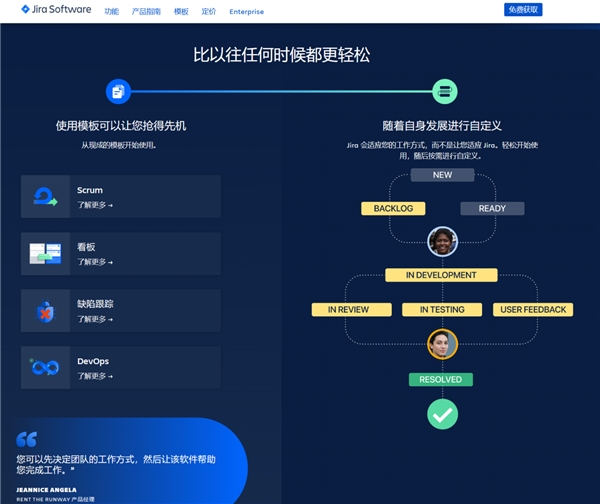Click the heading 使用模板可以让您抢得先机
Screen dimensions: 600x504
pos(121,126)
